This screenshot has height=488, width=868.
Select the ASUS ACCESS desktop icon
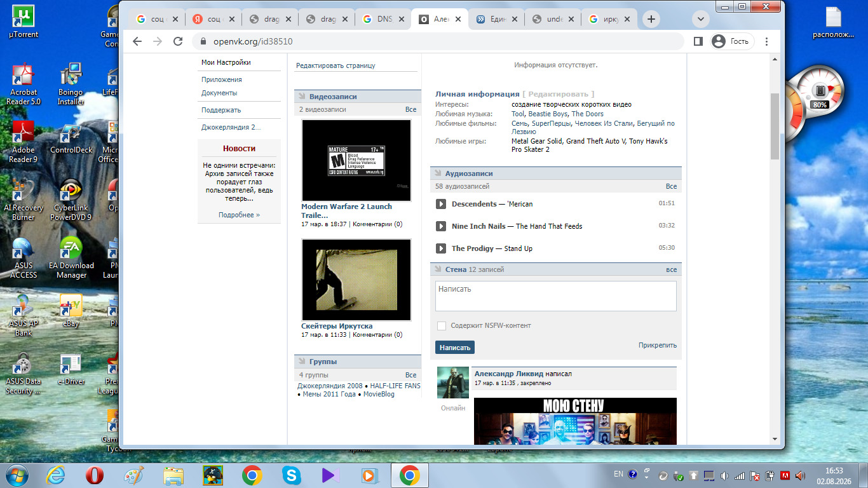(x=24, y=257)
